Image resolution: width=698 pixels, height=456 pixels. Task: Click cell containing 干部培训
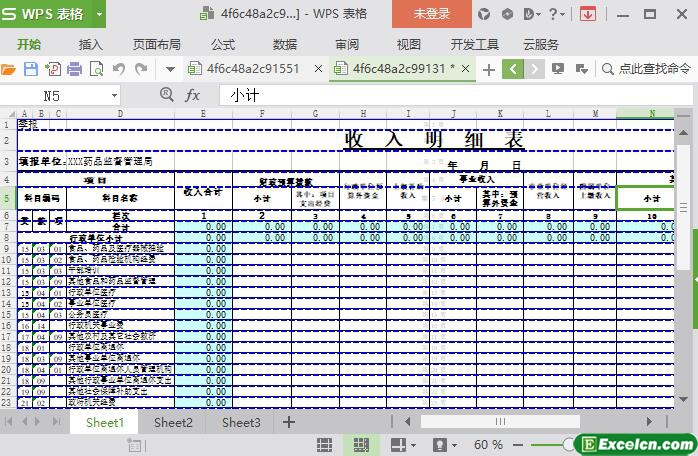120,270
